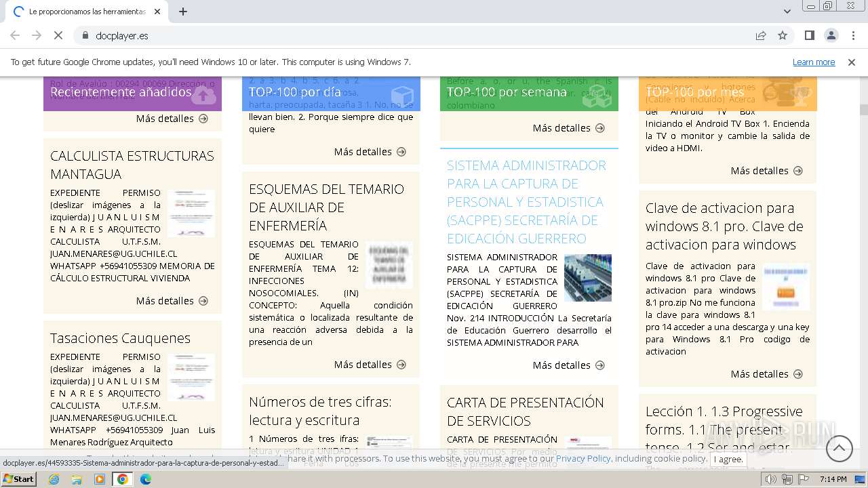Stop loading the page
Screen dimensions: 868x488
pos(58,35)
